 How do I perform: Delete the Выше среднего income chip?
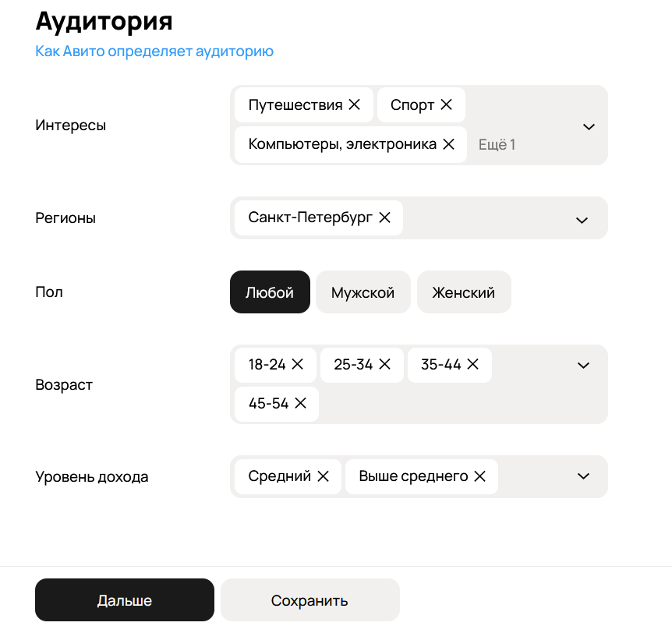click(479, 476)
